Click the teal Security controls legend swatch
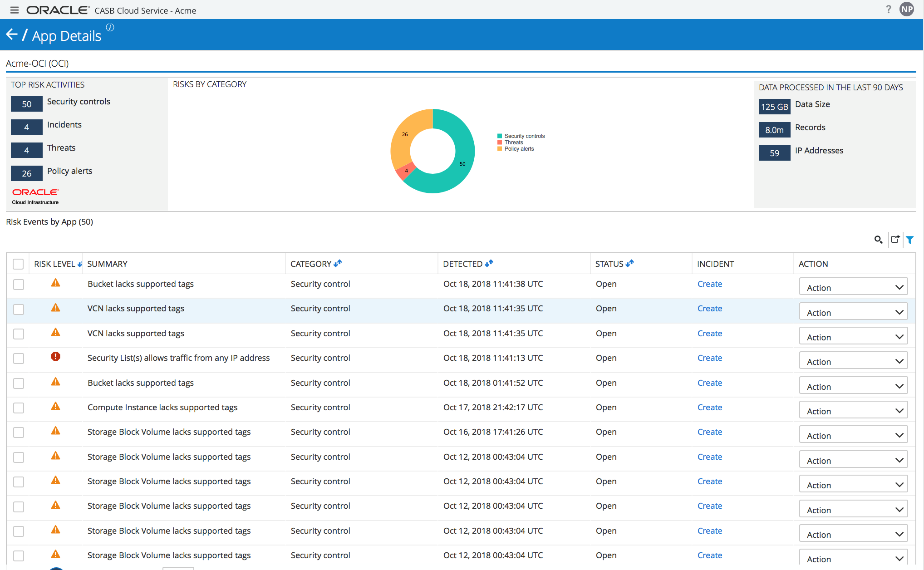The width and height of the screenshot is (924, 570). [500, 136]
